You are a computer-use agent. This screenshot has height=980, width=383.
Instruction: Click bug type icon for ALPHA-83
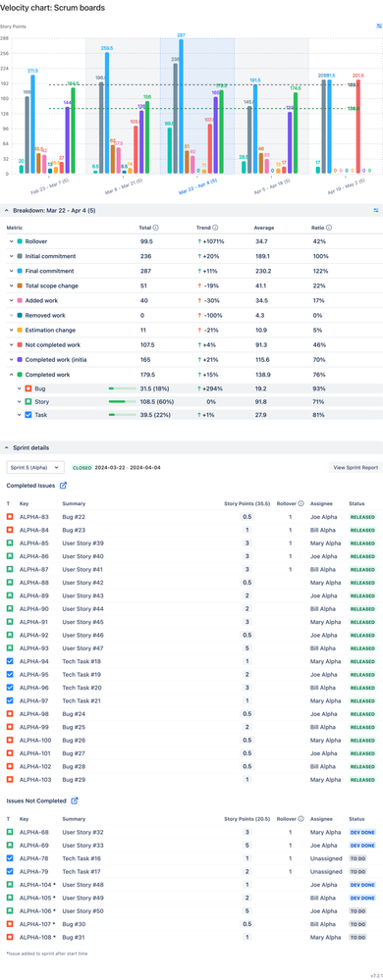10,517
